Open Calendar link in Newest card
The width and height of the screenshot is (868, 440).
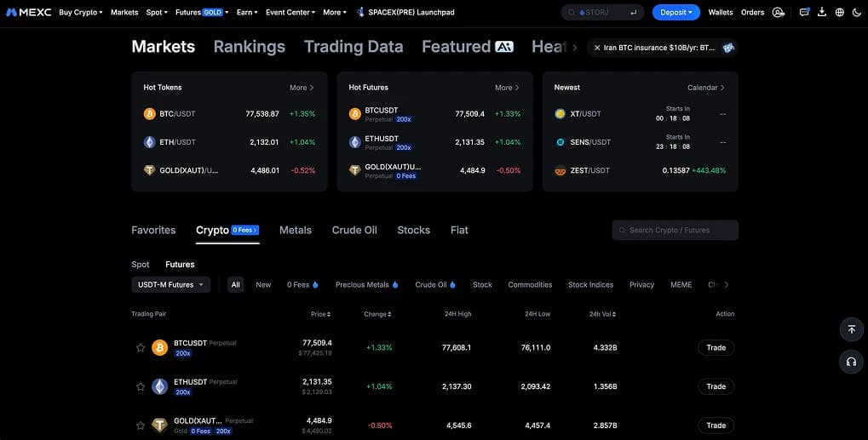706,88
